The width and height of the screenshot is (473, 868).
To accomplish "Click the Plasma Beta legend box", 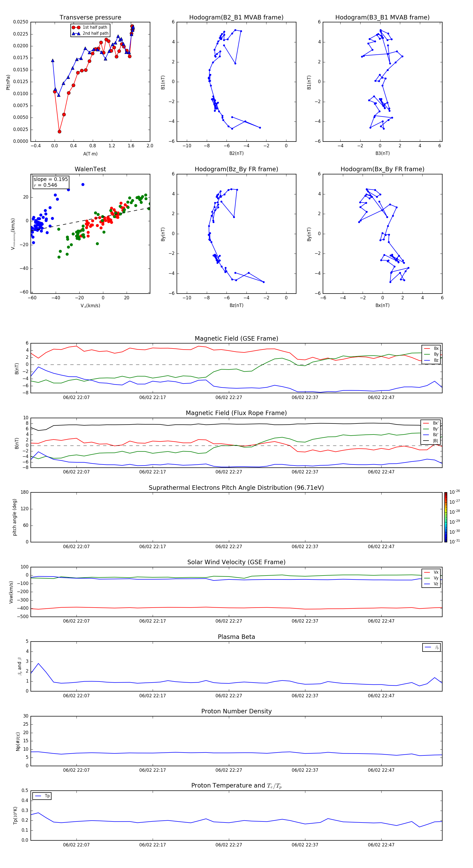I will click(x=431, y=647).
